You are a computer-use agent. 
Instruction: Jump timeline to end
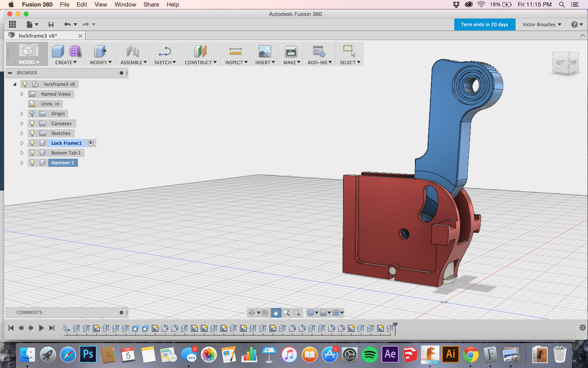click(52, 328)
